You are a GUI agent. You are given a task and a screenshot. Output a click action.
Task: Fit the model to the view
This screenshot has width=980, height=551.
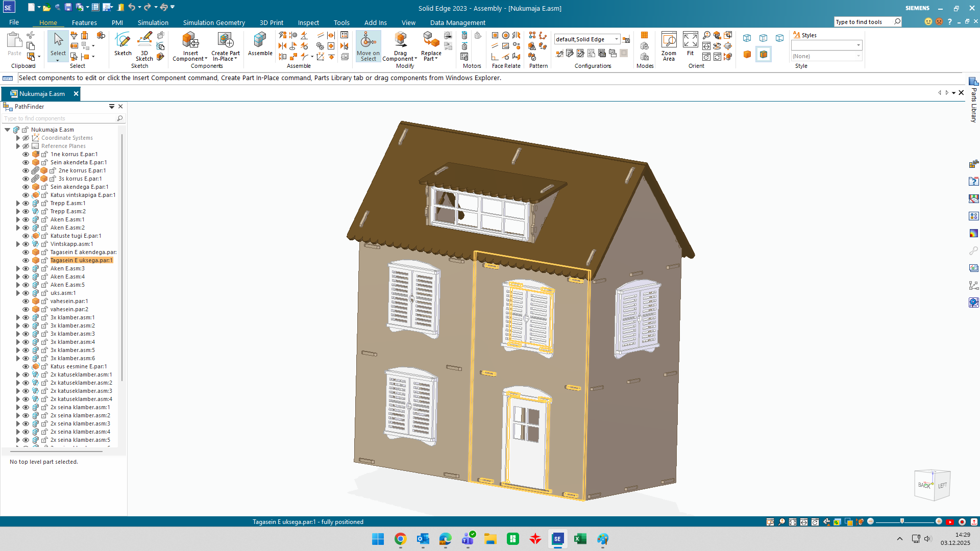click(x=690, y=41)
